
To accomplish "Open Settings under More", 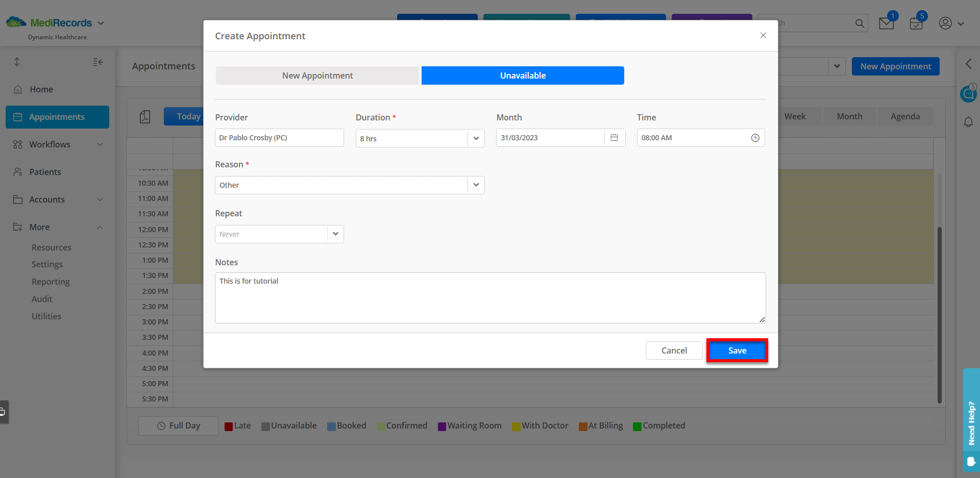I will pos(47,264).
